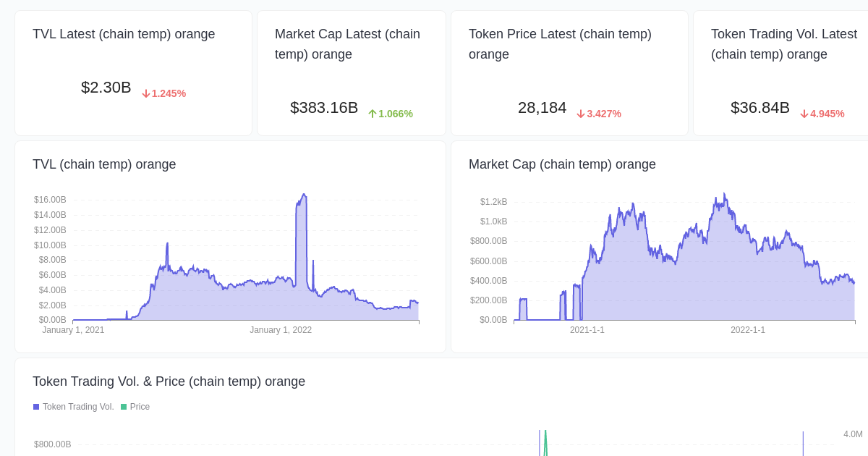Image resolution: width=868 pixels, height=456 pixels.
Task: Click the red down arrow beside 1.245%
Action: (x=145, y=93)
